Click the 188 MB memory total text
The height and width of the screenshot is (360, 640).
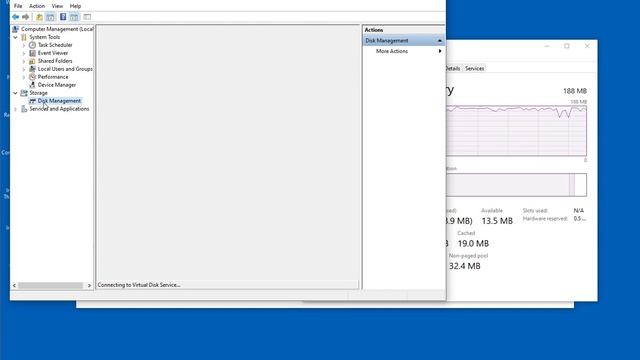(575, 91)
